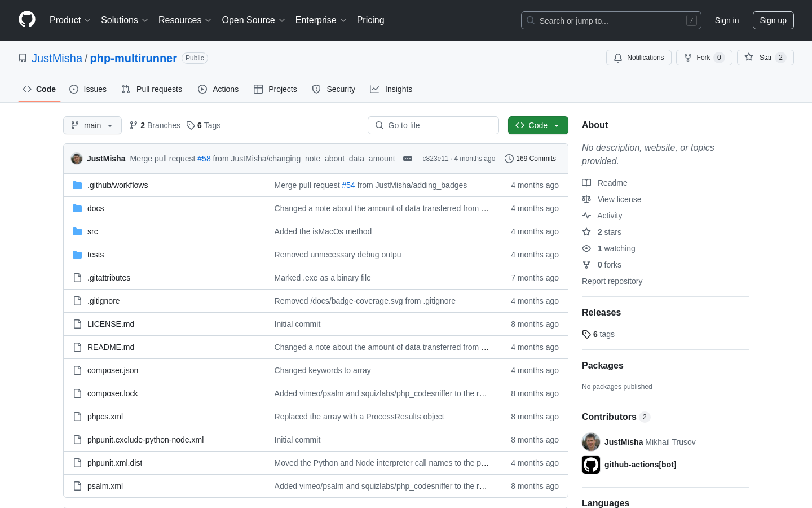This screenshot has height=508, width=812.
Task: Click JustMisha avatar in commit header
Action: pos(77,159)
